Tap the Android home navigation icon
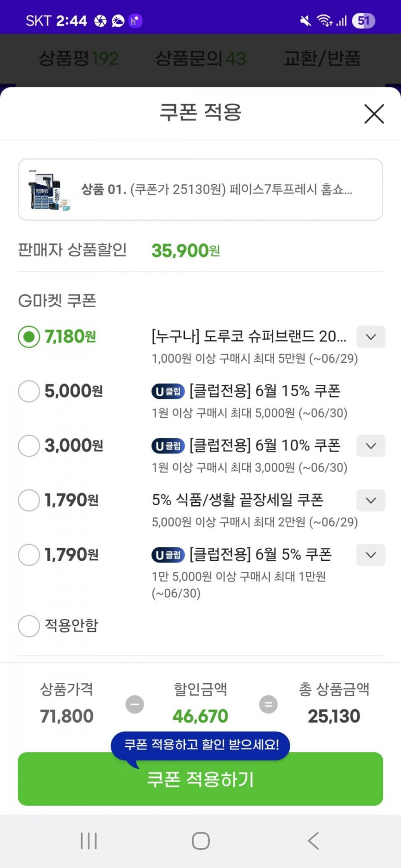 tap(201, 841)
